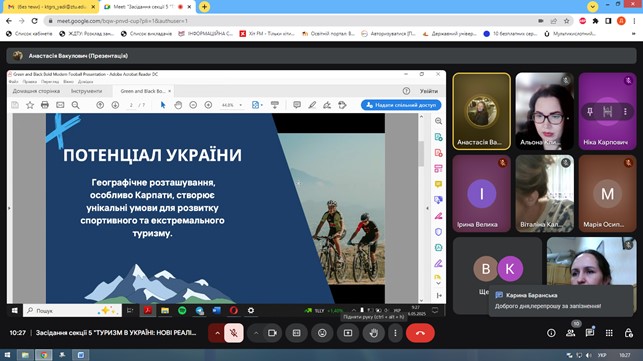The width and height of the screenshot is (643, 361).
Task: Collapse the right tools pane arrow in Acrobat
Action: 428,208
